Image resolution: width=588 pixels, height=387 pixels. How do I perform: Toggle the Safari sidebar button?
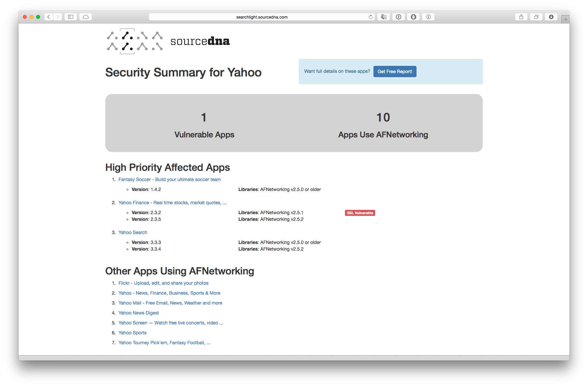pos(71,17)
